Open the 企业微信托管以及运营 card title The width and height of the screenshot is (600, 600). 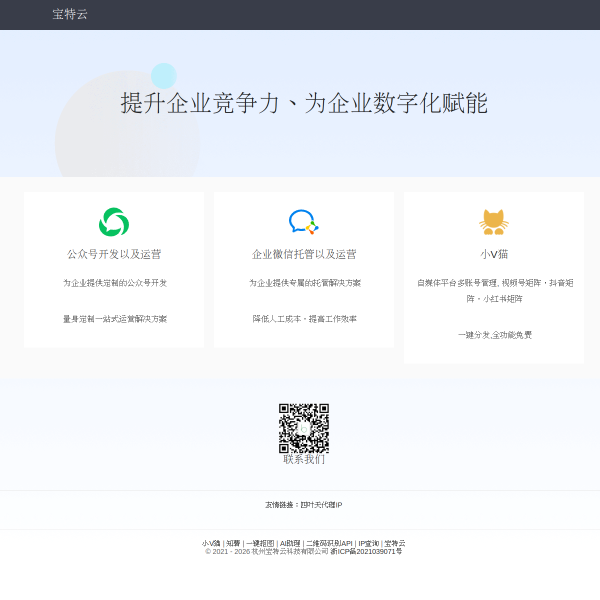tap(304, 254)
